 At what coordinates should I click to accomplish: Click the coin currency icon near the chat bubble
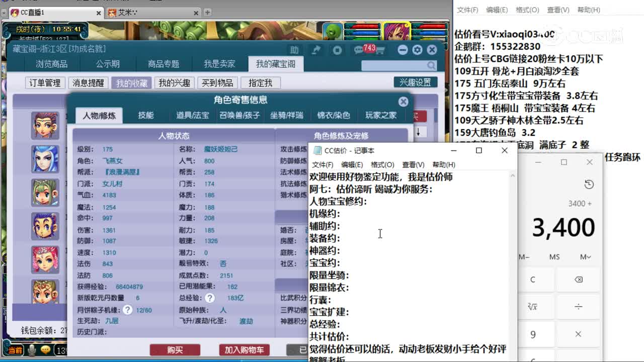tap(338, 49)
